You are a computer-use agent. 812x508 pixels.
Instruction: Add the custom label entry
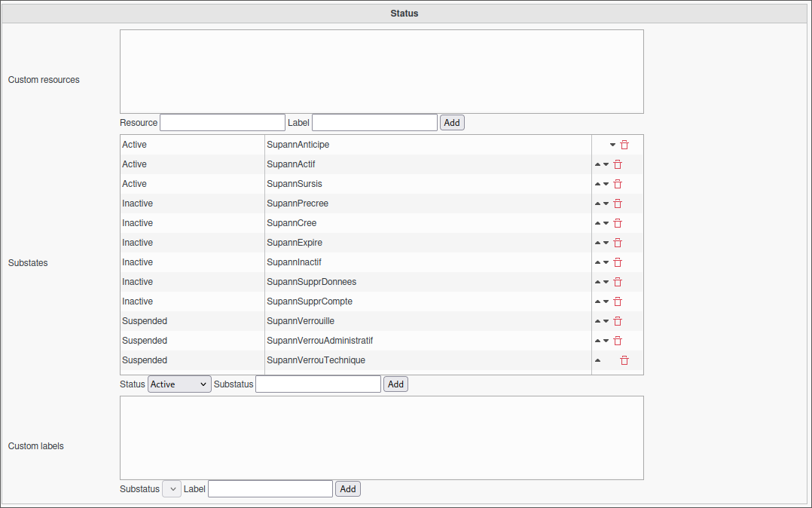(x=347, y=489)
